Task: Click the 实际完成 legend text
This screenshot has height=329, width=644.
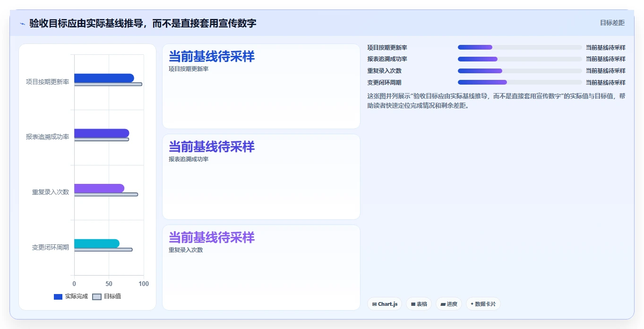Action: 77,297
